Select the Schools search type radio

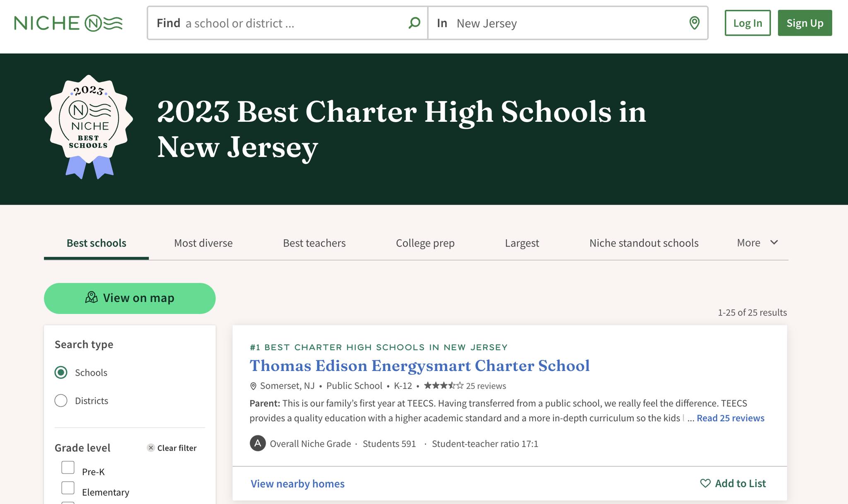point(61,372)
